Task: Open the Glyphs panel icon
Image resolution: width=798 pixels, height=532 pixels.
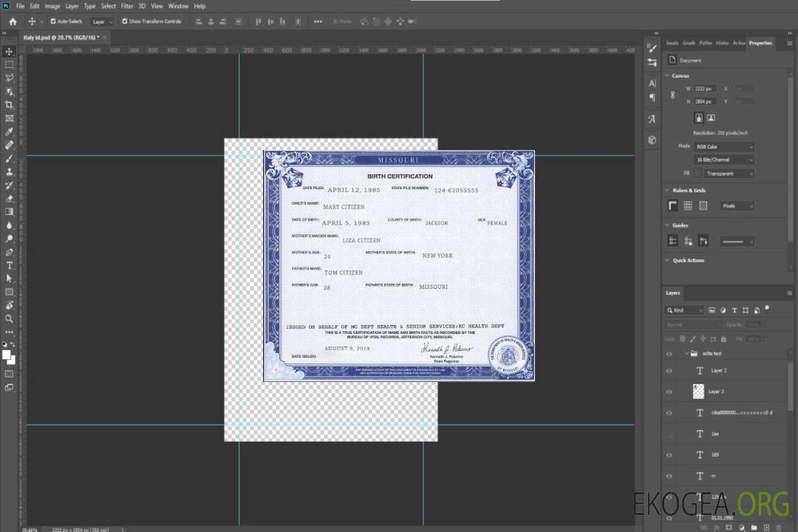Action: coord(652,119)
